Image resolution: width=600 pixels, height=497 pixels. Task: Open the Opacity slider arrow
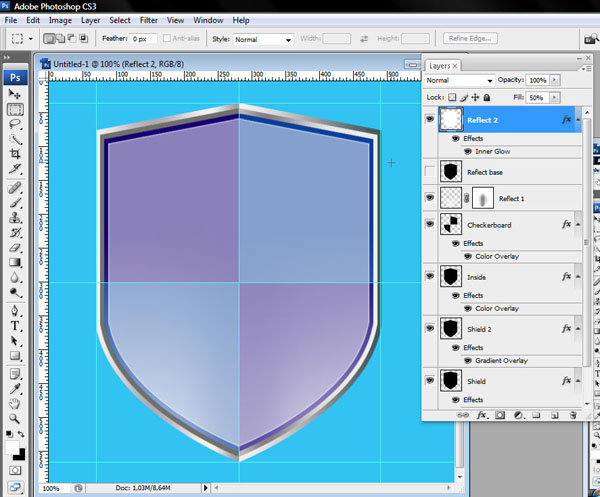[x=554, y=80]
